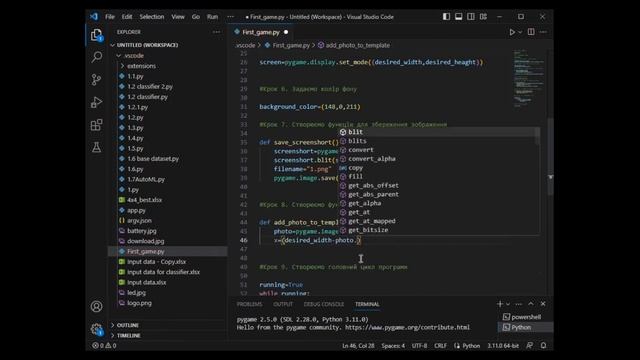The width and height of the screenshot is (640, 360).
Task: Change line ending via CRLF item
Action: pyautogui.click(x=440, y=345)
